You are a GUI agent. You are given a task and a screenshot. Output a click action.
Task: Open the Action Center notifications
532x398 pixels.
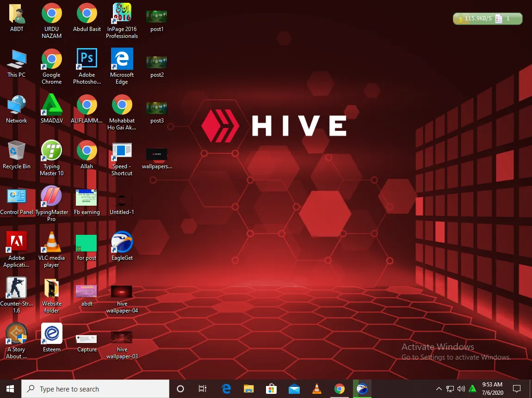coord(517,389)
